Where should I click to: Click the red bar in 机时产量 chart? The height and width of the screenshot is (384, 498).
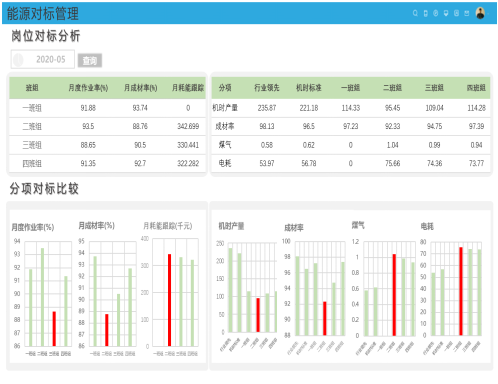(x=258, y=315)
